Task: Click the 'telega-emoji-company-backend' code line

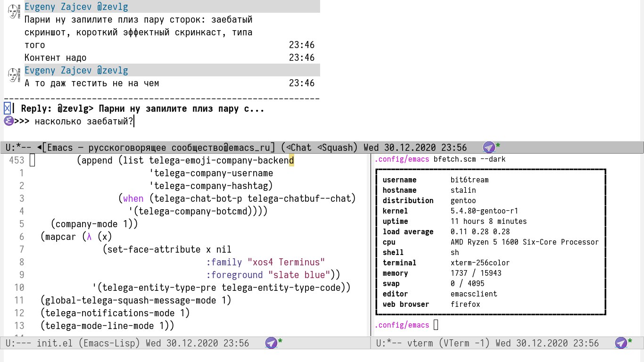Action: [185, 160]
